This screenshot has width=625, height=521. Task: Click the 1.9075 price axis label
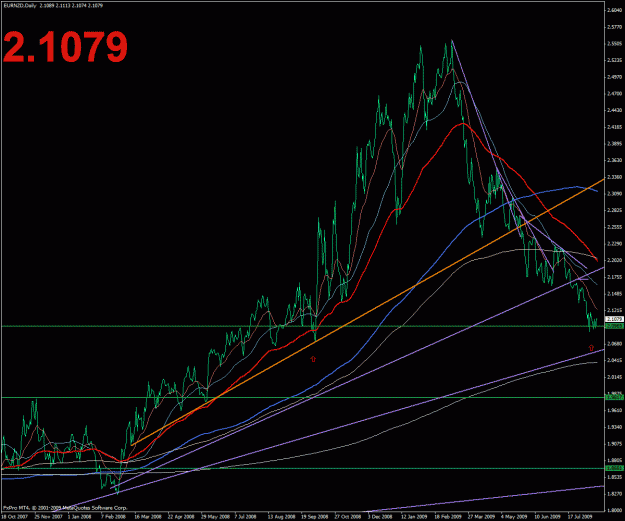(615, 443)
